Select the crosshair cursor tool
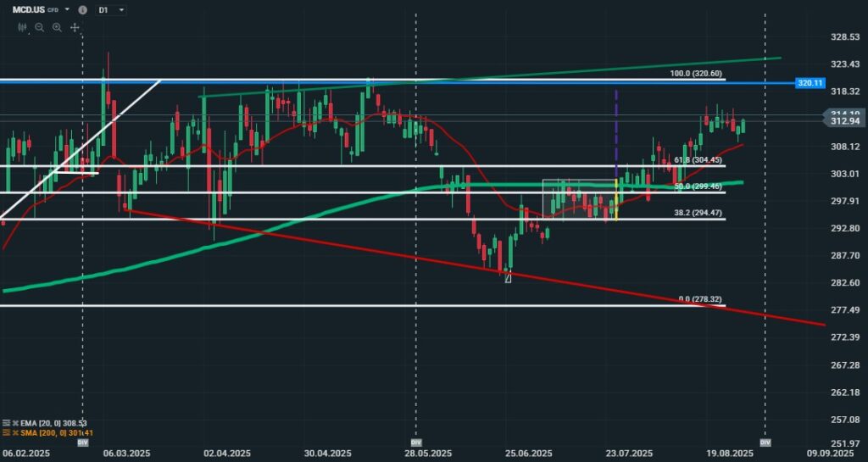 point(75,27)
